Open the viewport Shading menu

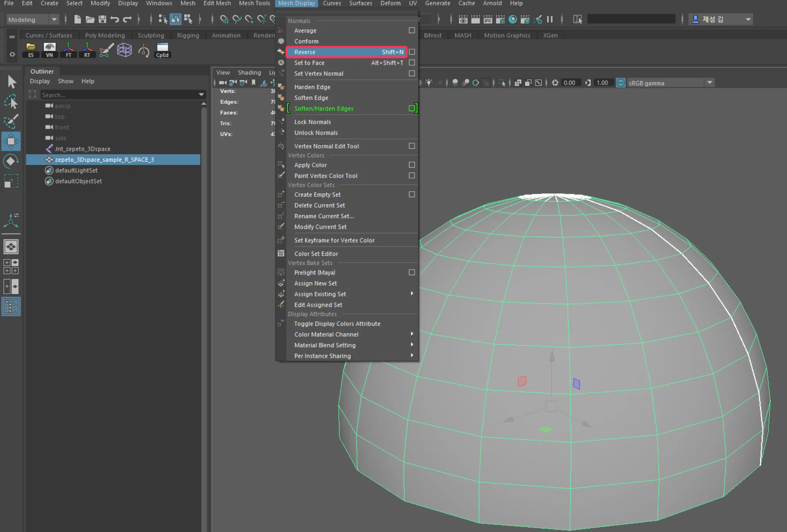[x=249, y=72]
